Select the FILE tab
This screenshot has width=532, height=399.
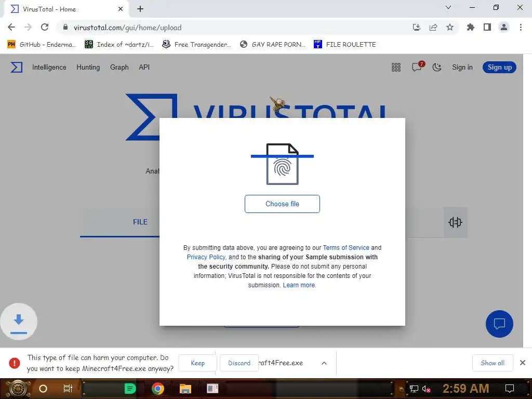pyautogui.click(x=140, y=222)
